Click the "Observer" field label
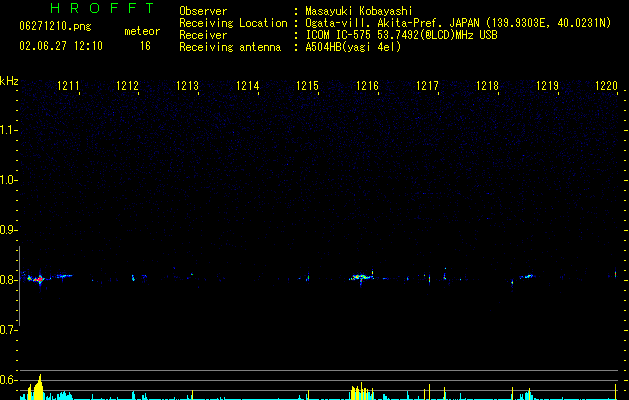 [x=203, y=11]
